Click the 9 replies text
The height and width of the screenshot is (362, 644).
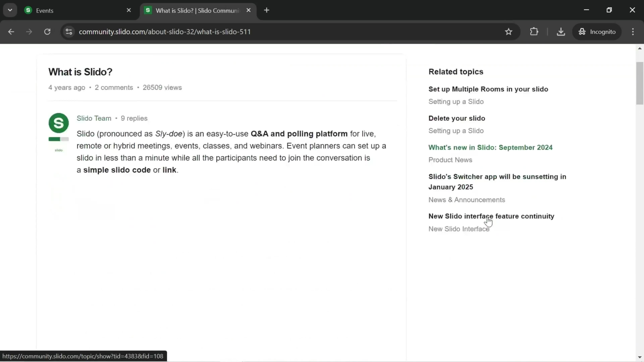[x=134, y=118]
